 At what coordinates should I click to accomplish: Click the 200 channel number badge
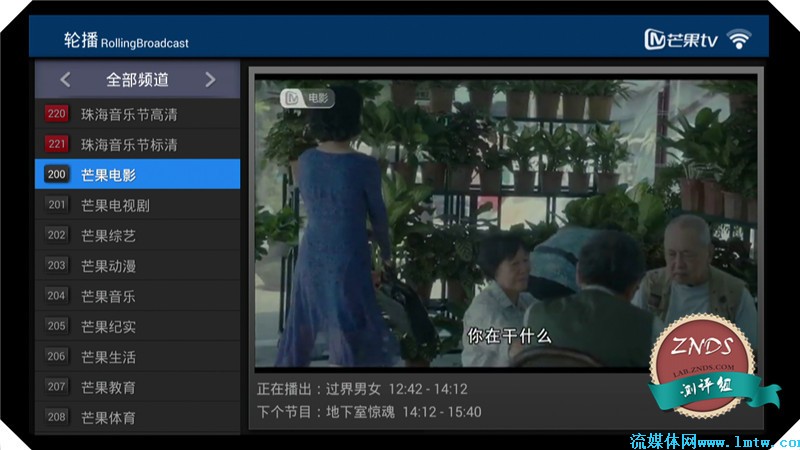tap(57, 175)
